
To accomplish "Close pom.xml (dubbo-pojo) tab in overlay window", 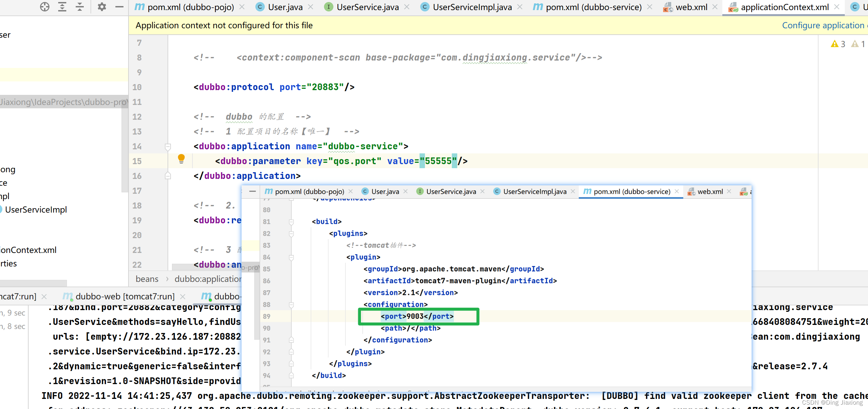I will (x=351, y=191).
